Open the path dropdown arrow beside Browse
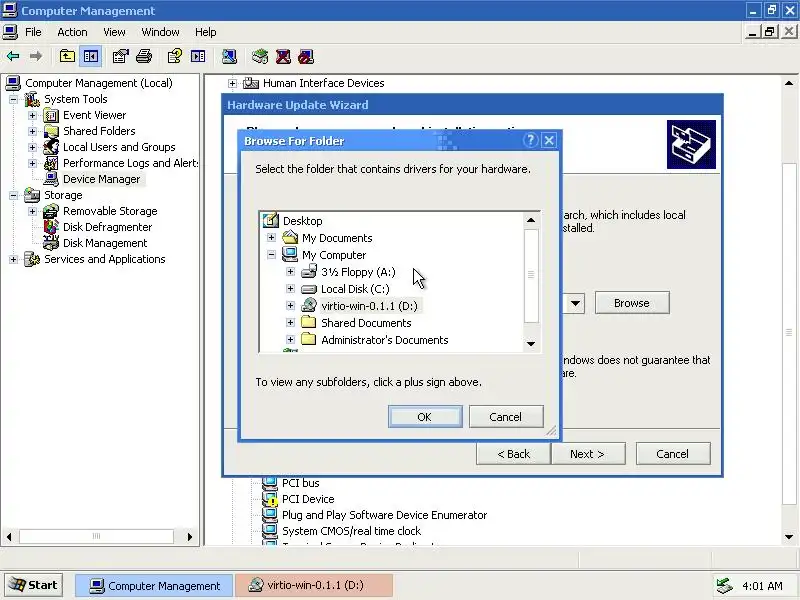Screen dimensions: 800x600 pyautogui.click(x=576, y=303)
